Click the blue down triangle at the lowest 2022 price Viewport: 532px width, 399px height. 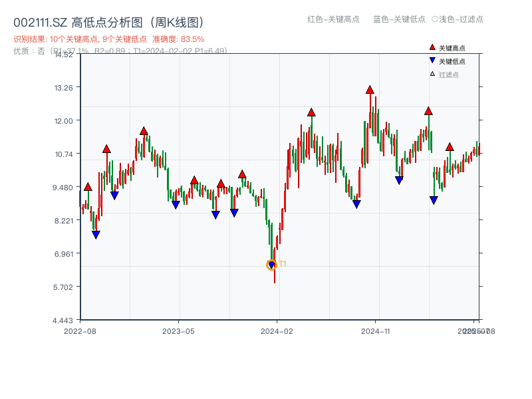pyautogui.click(x=96, y=234)
